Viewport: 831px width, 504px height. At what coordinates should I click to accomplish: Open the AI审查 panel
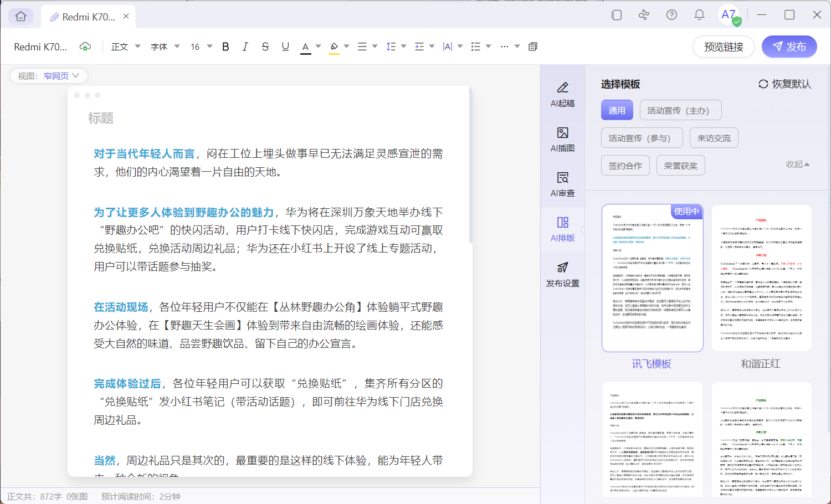click(562, 183)
